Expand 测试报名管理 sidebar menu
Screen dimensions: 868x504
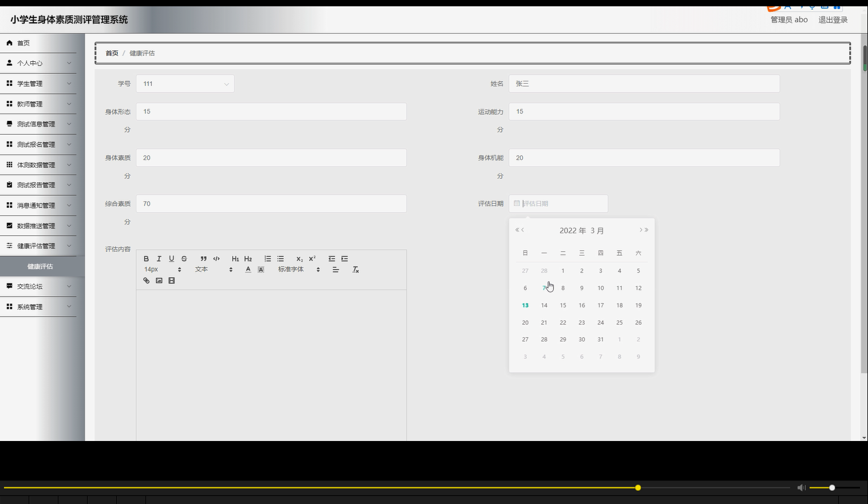38,144
